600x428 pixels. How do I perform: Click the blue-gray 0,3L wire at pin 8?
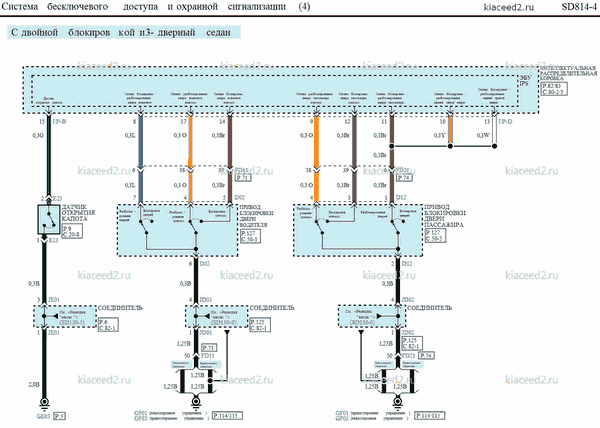click(140, 142)
